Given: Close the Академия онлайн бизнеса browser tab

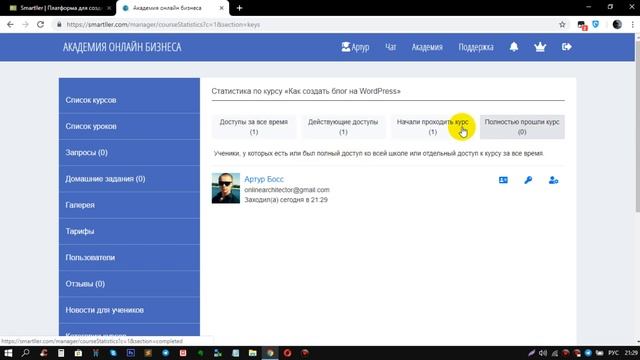Looking at the screenshot, I should point(222,8).
